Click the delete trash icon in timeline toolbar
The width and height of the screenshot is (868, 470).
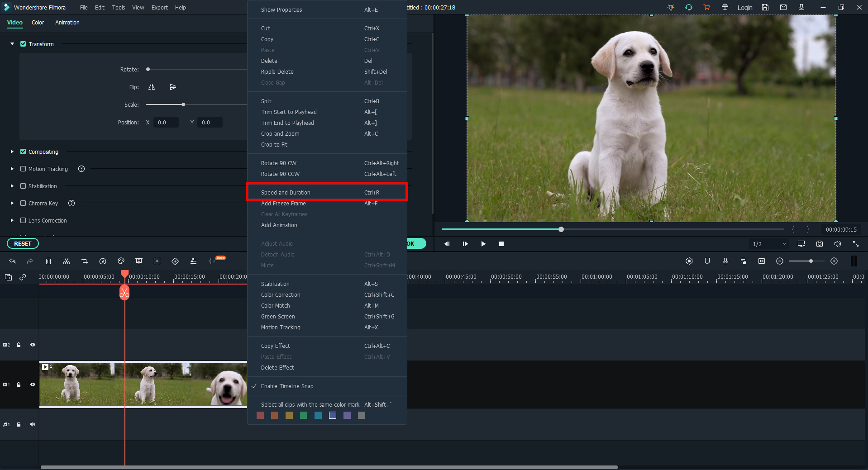pos(48,261)
